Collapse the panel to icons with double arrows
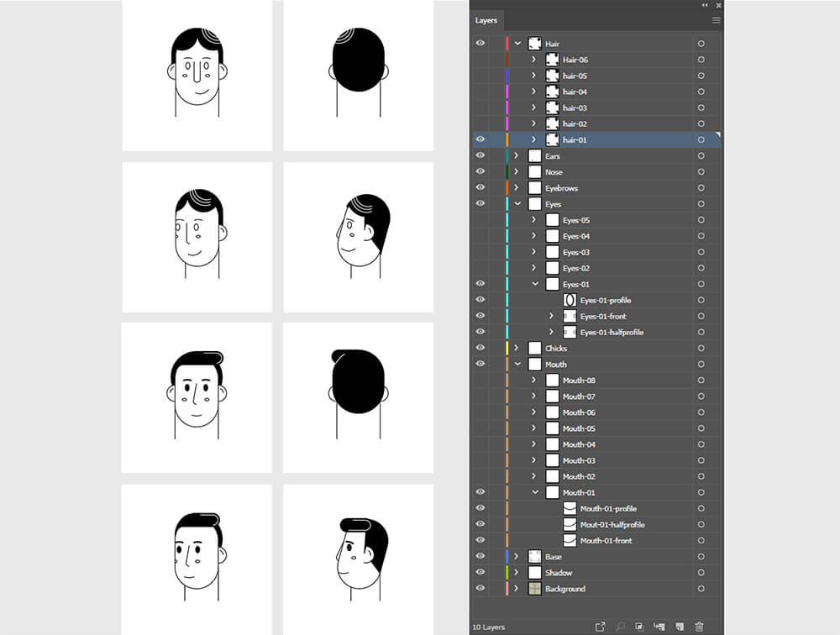 705,5
